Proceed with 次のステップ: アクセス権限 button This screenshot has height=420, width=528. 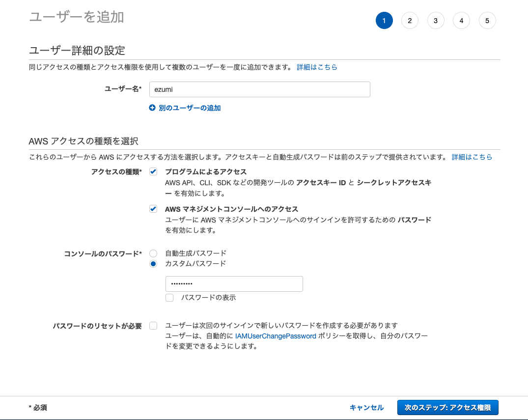pyautogui.click(x=447, y=408)
